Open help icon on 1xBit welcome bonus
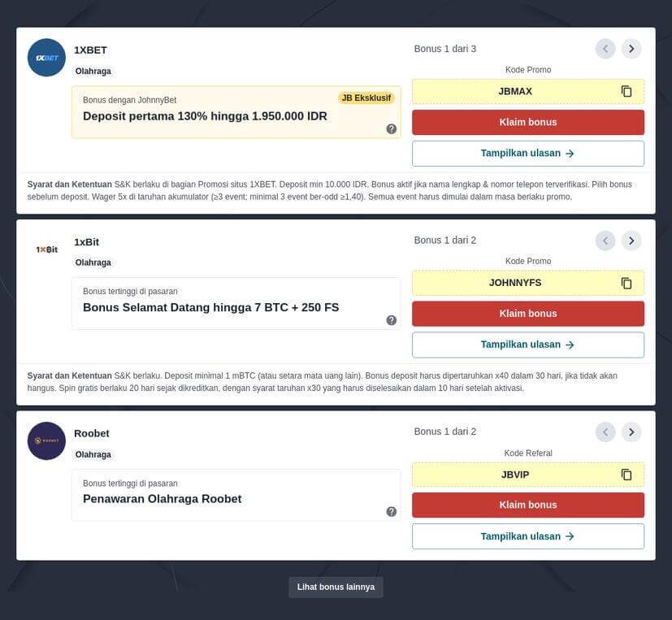 pyautogui.click(x=392, y=320)
